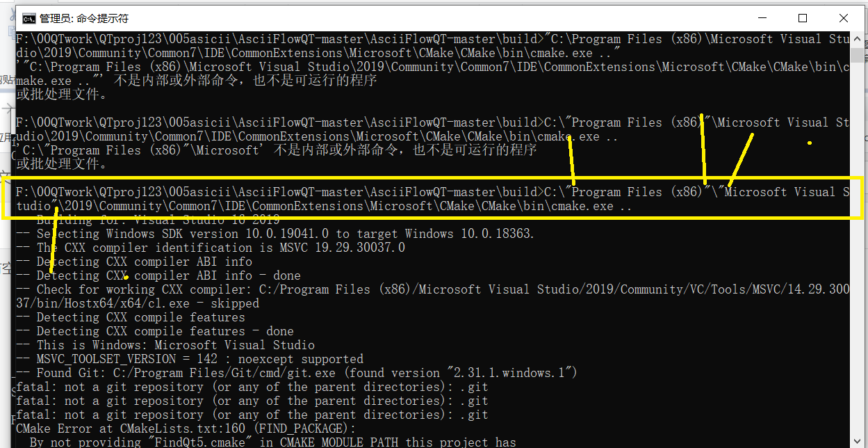Minimize the Command Prompt window
This screenshot has height=448, width=868.
pos(763,18)
